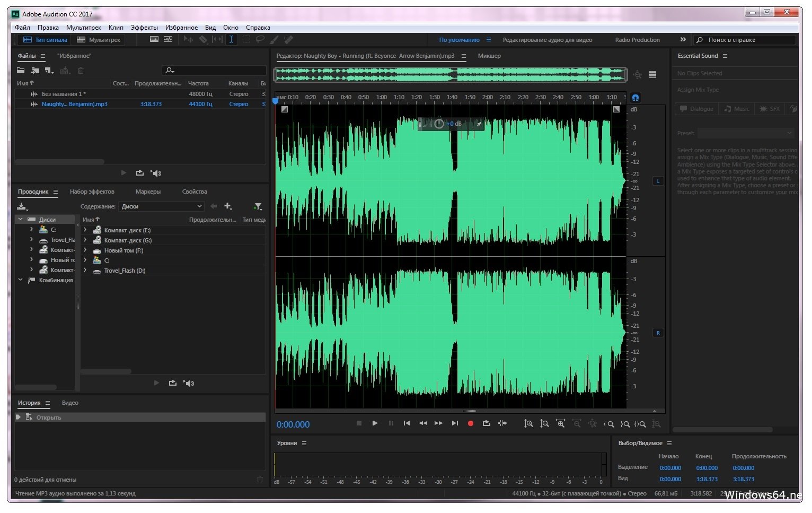Select the Time Selection tool
This screenshot has height=513, width=812.
click(x=231, y=39)
